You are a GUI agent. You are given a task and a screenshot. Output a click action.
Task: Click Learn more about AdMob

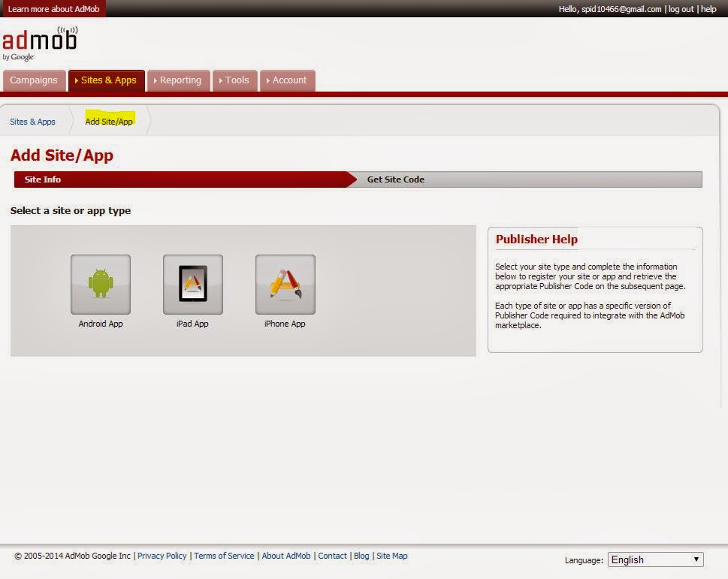(x=53, y=9)
